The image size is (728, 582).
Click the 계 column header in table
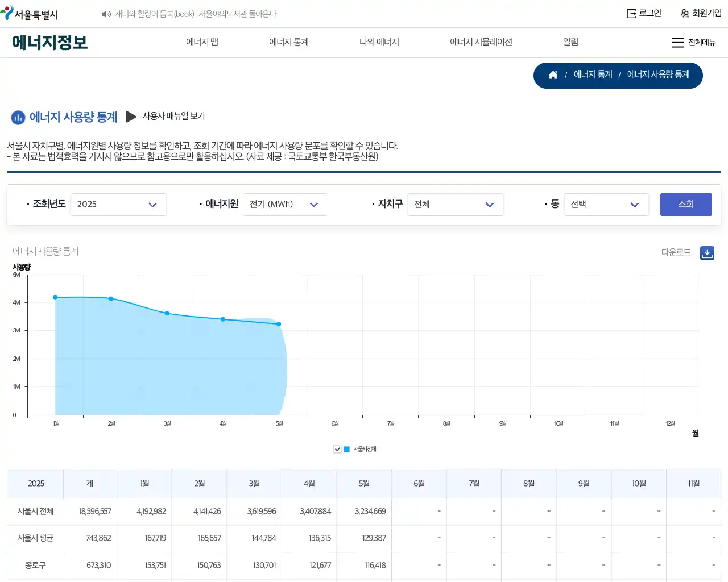90,484
